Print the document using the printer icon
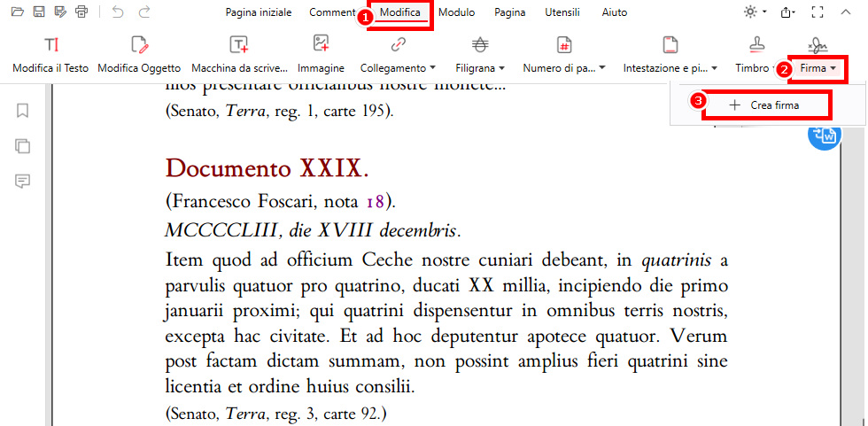The image size is (868, 426). 81,12
